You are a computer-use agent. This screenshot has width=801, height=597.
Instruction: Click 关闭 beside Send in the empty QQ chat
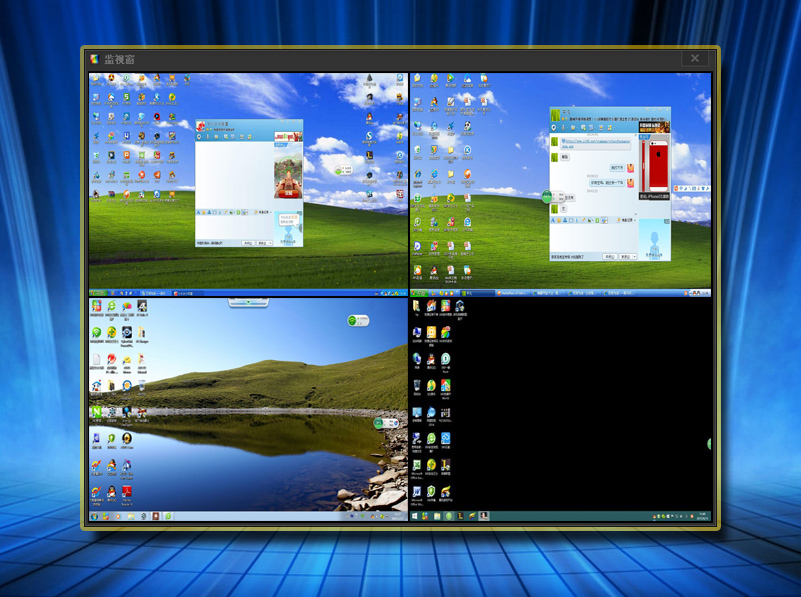pos(248,243)
